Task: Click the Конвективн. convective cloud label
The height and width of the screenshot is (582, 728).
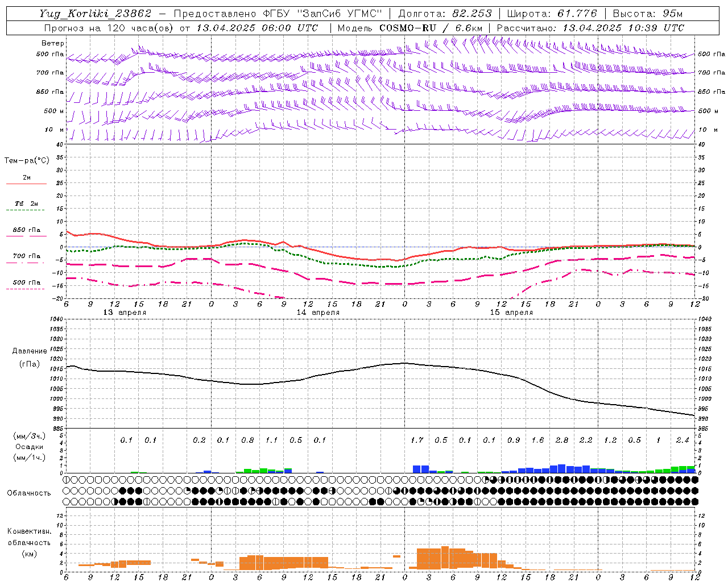Action: pos(29,531)
